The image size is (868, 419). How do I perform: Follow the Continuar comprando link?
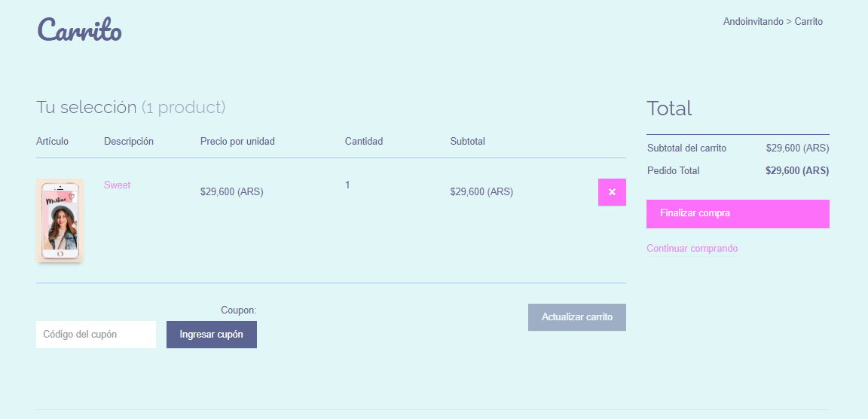(x=692, y=249)
